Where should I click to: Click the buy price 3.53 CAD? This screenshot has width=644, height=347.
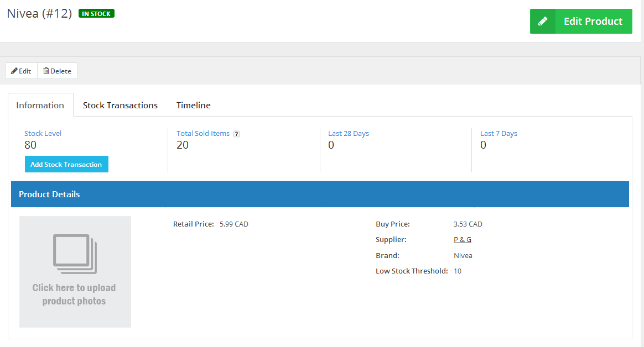(x=468, y=224)
